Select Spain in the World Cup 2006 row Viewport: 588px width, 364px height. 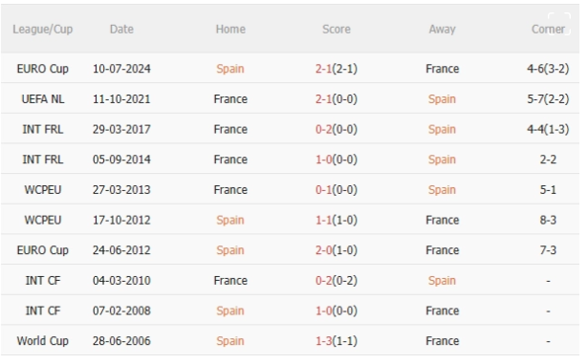(x=230, y=341)
